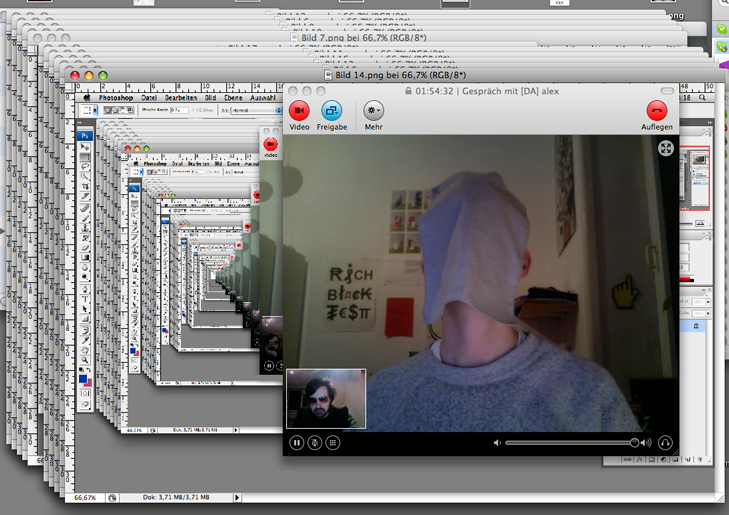729x515 pixels.
Task: Toggle Quick Mask mode in toolbox
Action: [85, 394]
